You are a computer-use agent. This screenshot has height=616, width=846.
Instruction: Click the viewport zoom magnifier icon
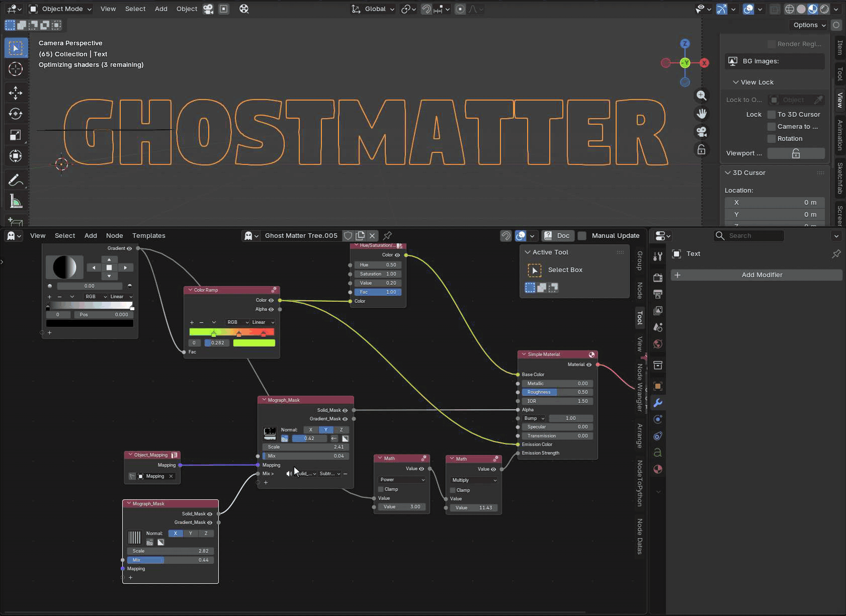coord(701,96)
